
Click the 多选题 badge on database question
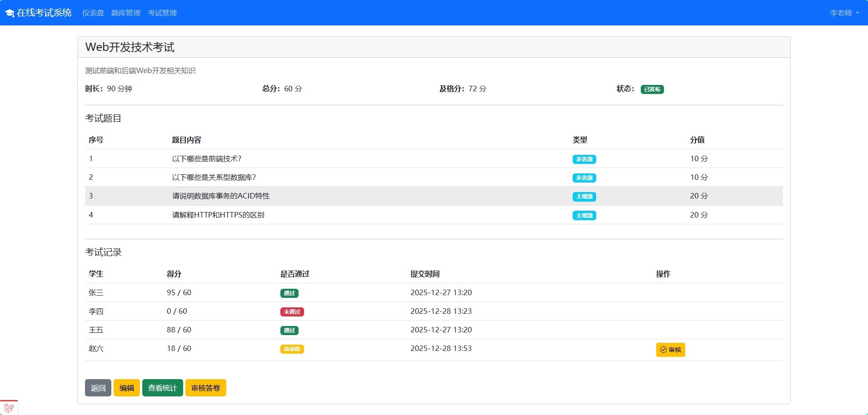click(x=584, y=178)
